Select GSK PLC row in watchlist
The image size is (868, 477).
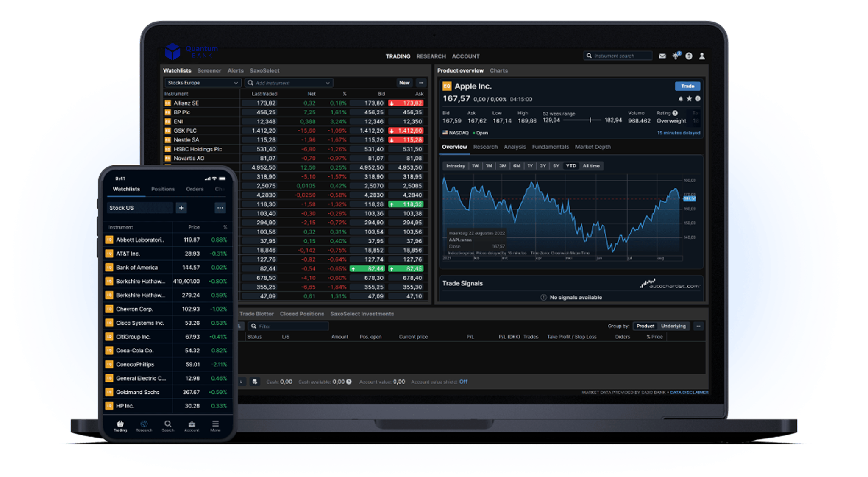pos(294,131)
